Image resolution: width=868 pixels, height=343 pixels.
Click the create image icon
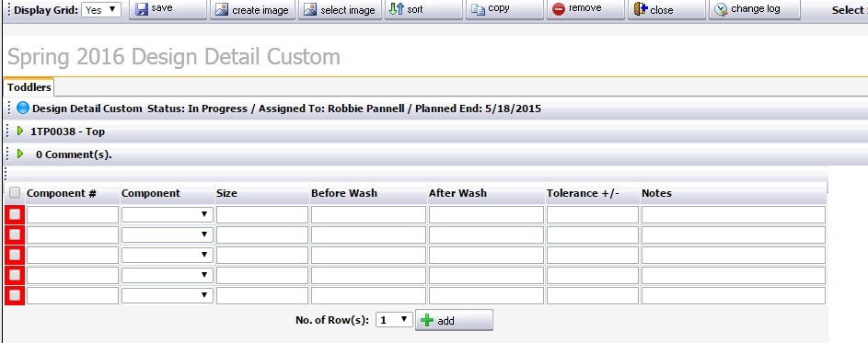coord(222,9)
